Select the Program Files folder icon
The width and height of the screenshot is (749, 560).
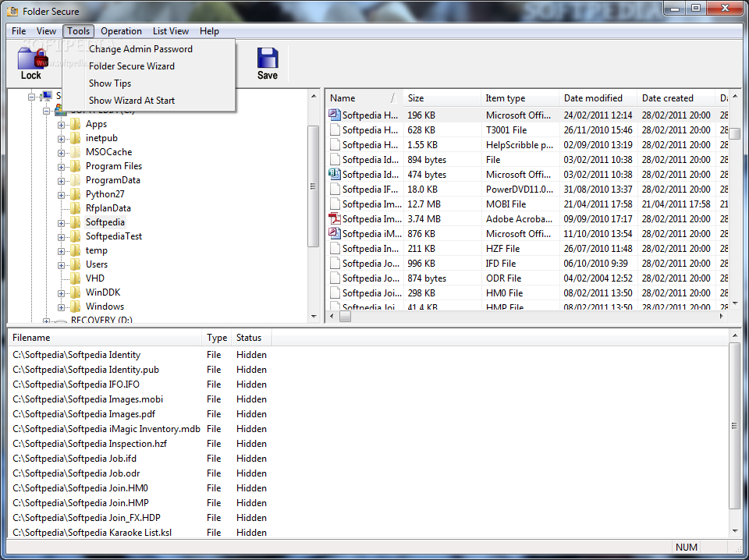(76, 167)
